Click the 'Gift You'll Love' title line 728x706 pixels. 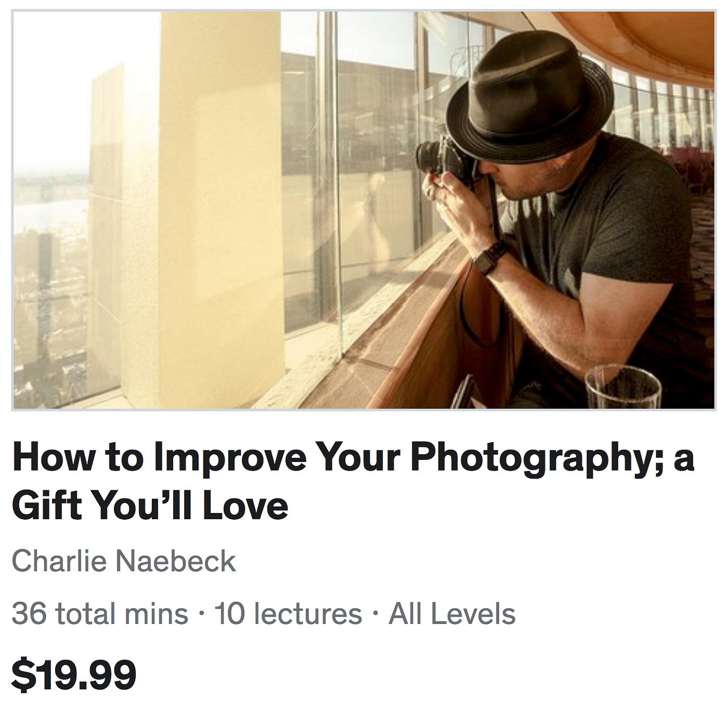[x=150, y=506]
